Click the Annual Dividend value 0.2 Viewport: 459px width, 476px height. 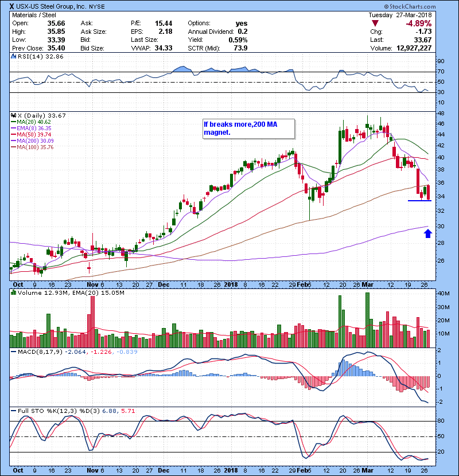(243, 32)
